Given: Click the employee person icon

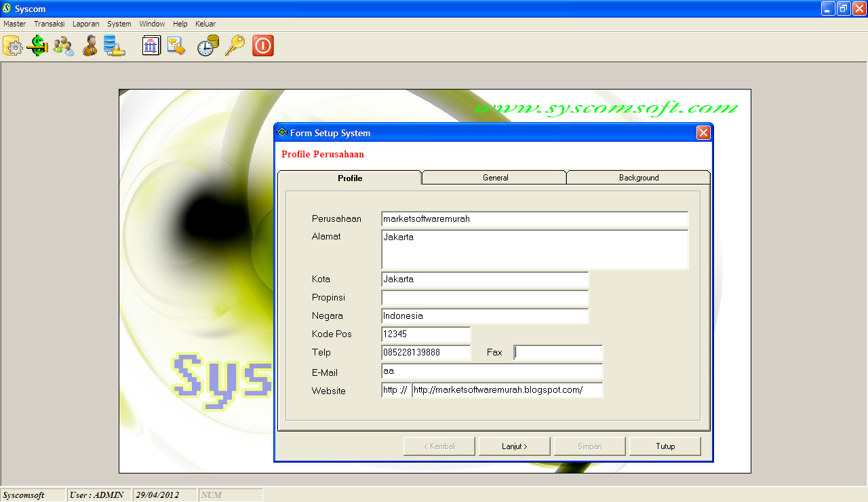Looking at the screenshot, I should click(x=90, y=45).
